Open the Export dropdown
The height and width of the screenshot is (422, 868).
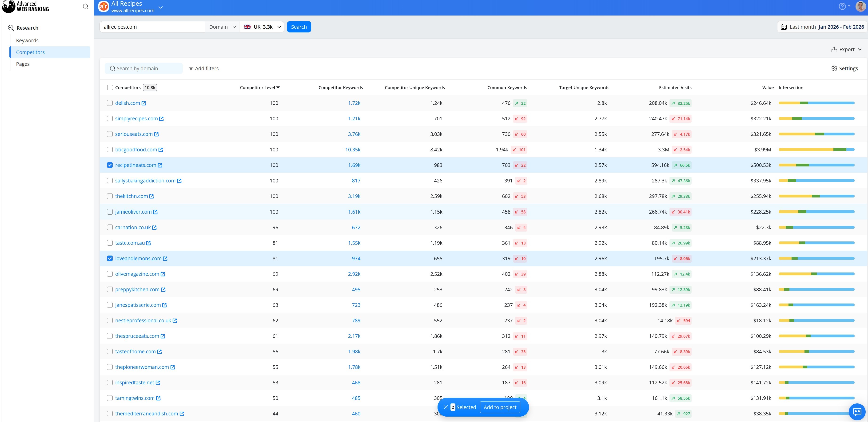[x=846, y=50]
